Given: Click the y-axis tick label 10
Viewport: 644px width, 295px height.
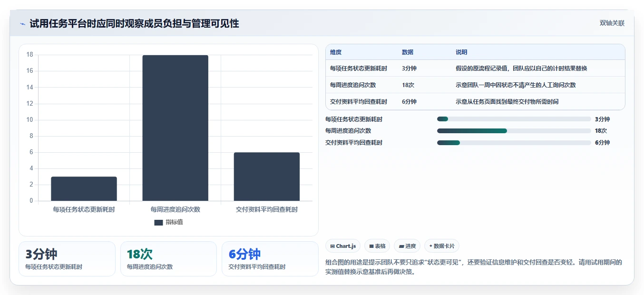Looking at the screenshot, I should [29, 120].
